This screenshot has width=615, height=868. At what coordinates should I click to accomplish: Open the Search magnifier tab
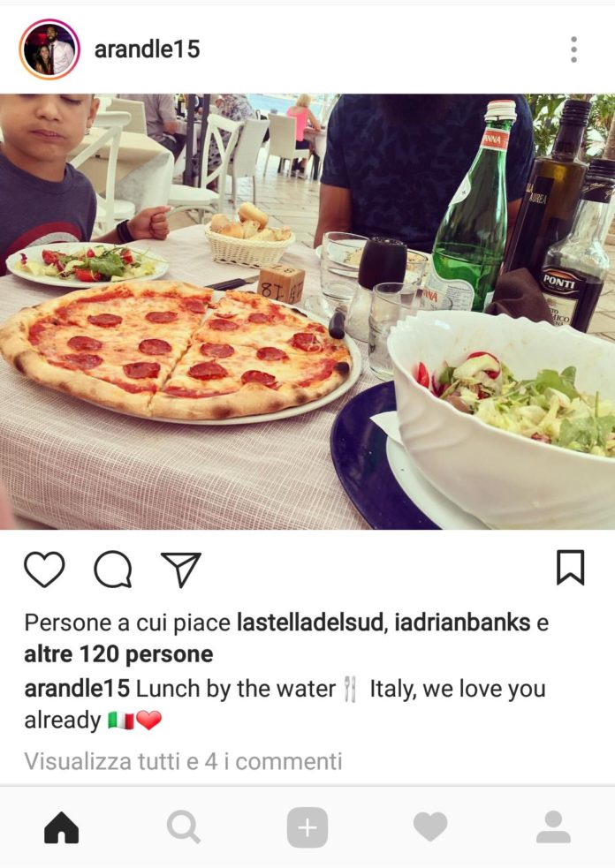[x=184, y=827]
